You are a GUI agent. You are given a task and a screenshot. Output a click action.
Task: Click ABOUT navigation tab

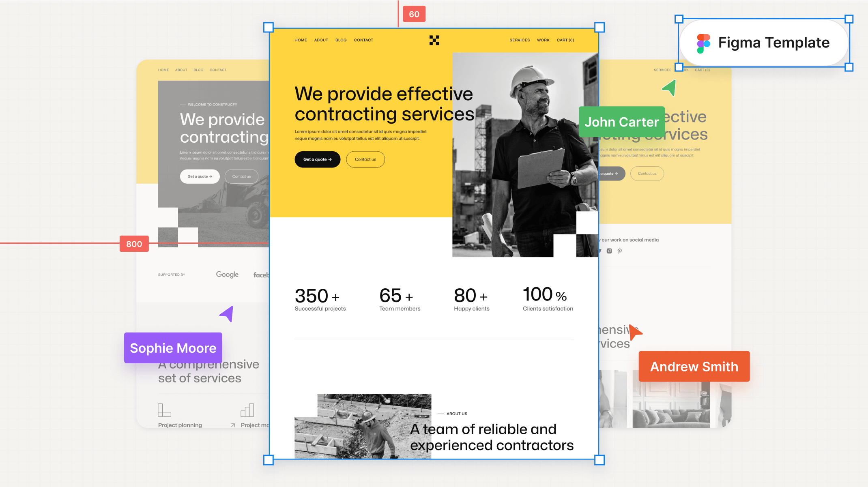321,40
